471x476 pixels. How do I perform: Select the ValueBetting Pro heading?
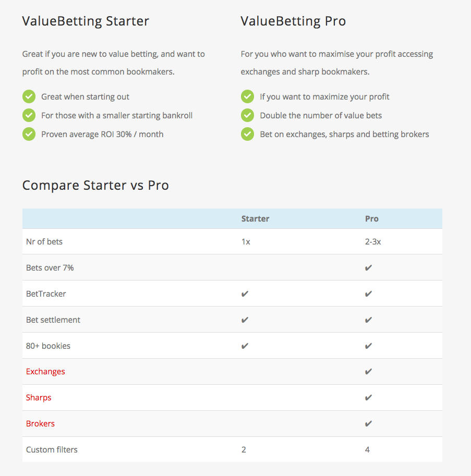(x=293, y=21)
